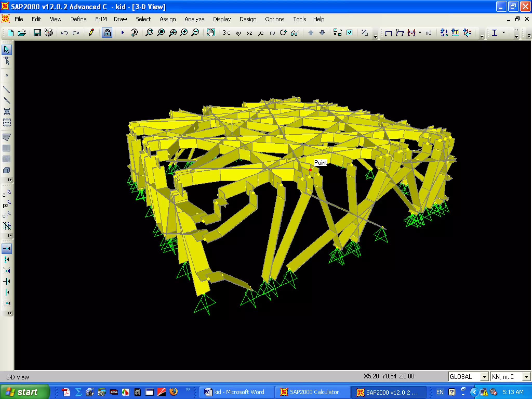Screen dimensions: 532x399
Task: Open the KN, m, C units dropdown
Action: (526, 377)
